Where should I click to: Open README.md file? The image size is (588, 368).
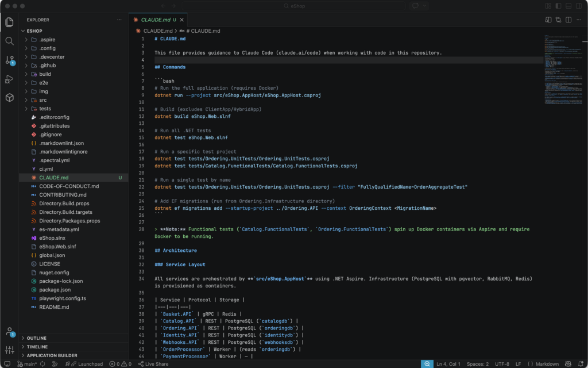click(x=73, y=307)
